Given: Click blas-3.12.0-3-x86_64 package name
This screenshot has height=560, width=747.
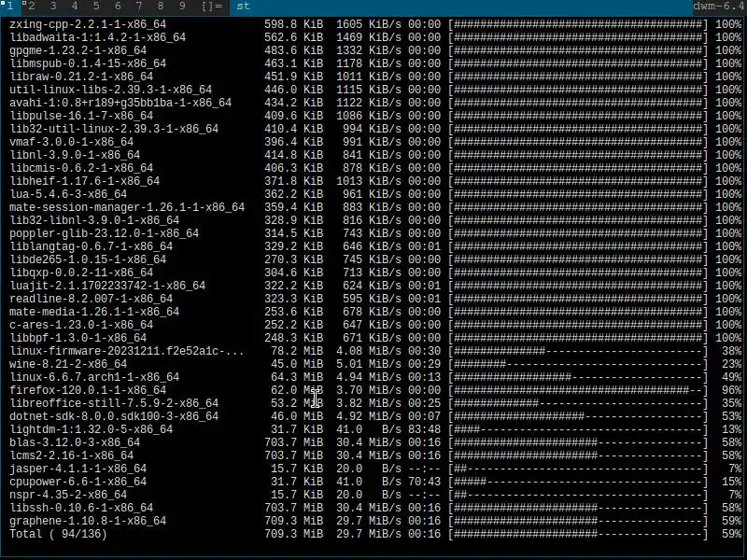Looking at the screenshot, I should click(75, 442).
